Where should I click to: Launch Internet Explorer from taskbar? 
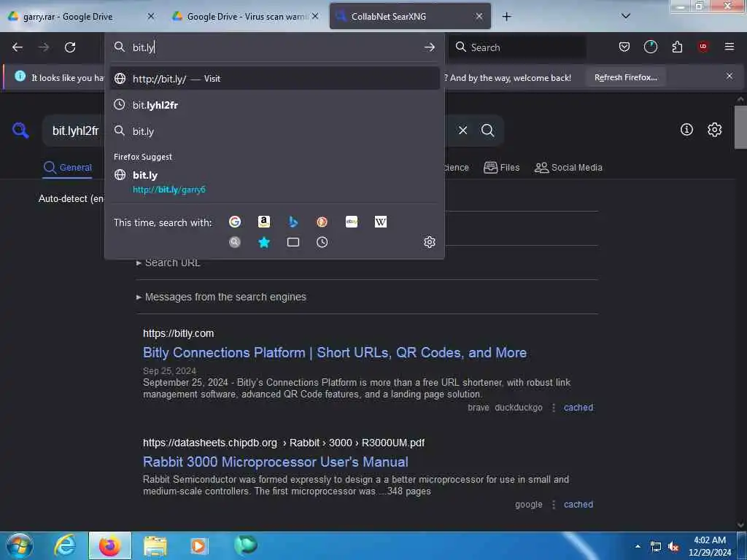65,545
